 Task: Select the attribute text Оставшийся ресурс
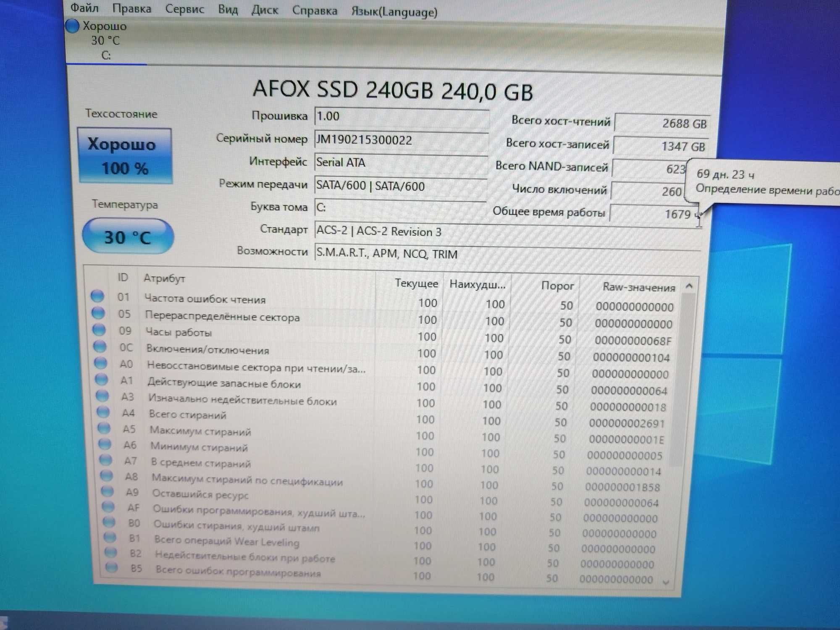coord(200,494)
